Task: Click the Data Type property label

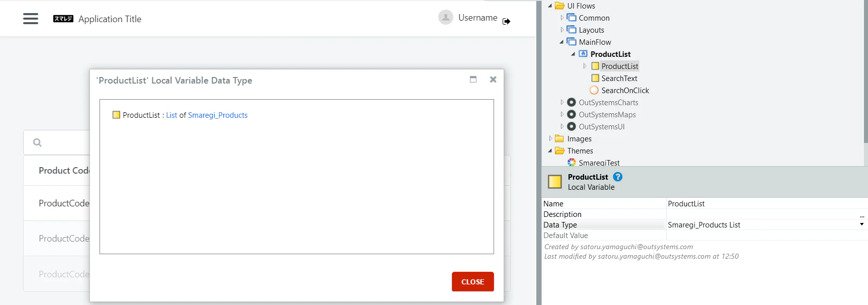Action: click(560, 225)
